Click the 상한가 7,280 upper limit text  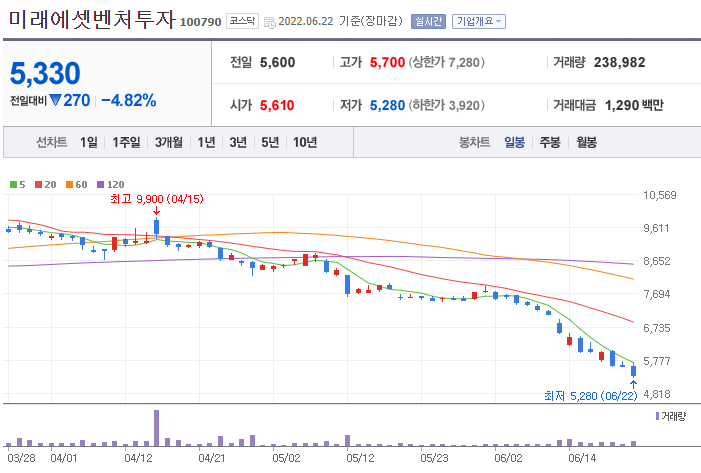click(x=446, y=62)
